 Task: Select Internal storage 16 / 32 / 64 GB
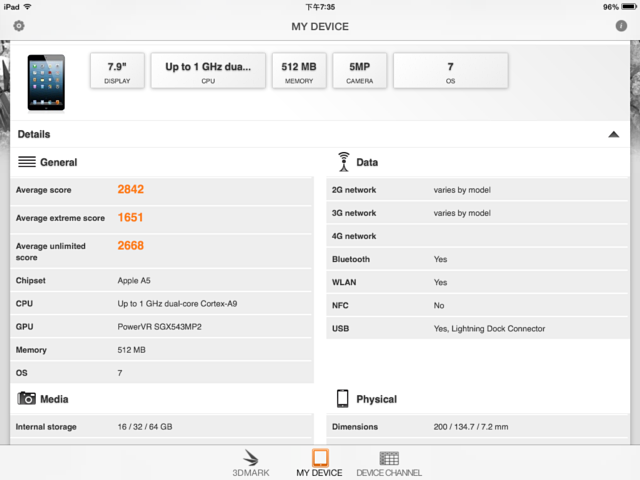145,427
